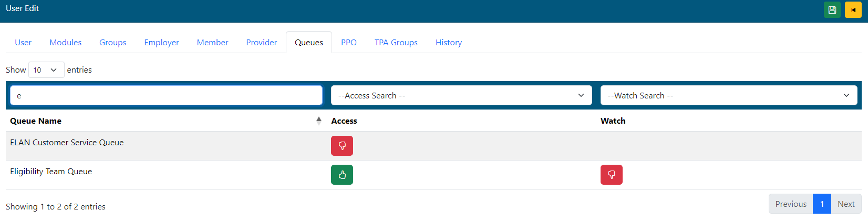
Task: Click the green save icon
Action: coord(832,10)
